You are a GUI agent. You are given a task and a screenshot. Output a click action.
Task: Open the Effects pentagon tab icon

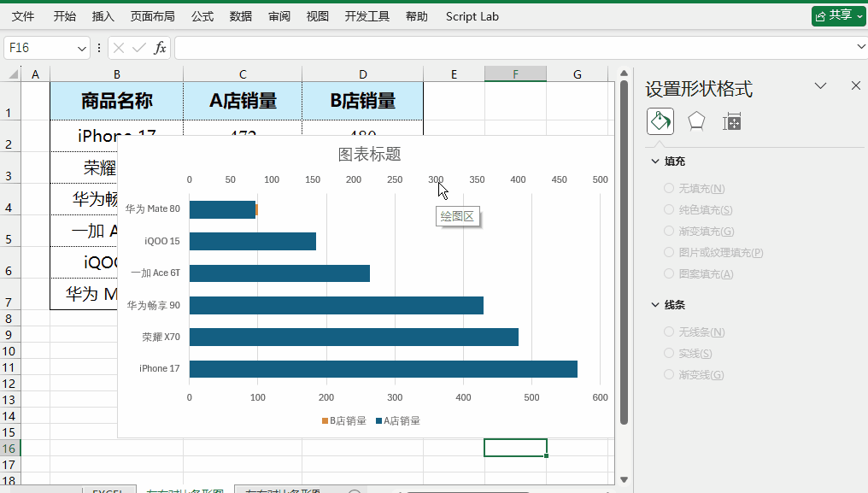[x=695, y=121]
